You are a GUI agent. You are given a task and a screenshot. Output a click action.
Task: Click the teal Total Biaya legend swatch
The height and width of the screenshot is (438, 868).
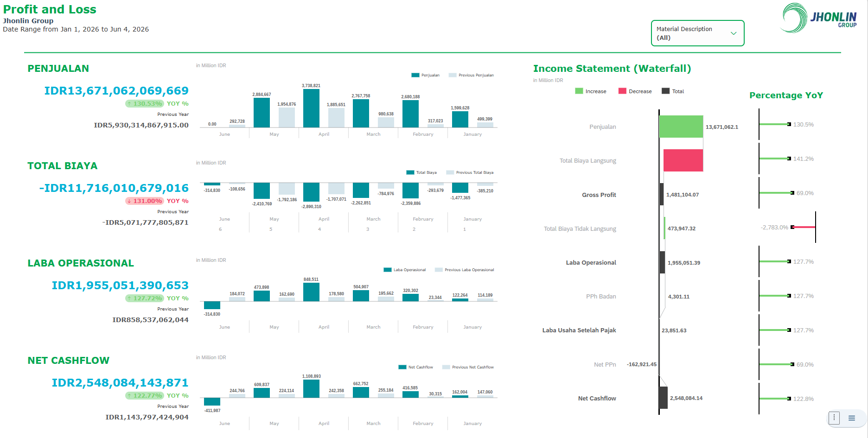(410, 172)
